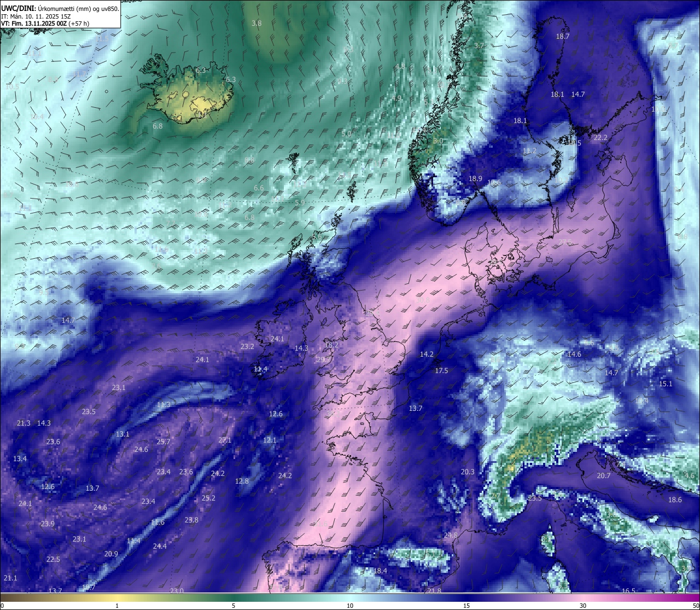Click the value label '22.5' over the Atlantic
This screenshot has width=700, height=610.
tap(53, 560)
